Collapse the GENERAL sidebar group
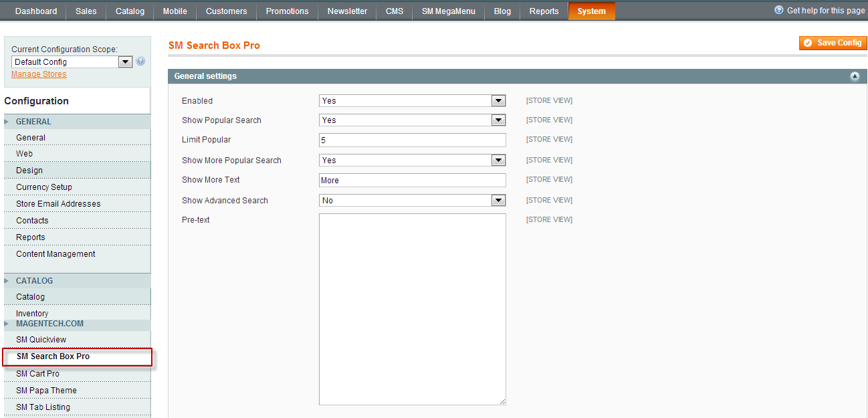The image size is (868, 418). click(77, 122)
